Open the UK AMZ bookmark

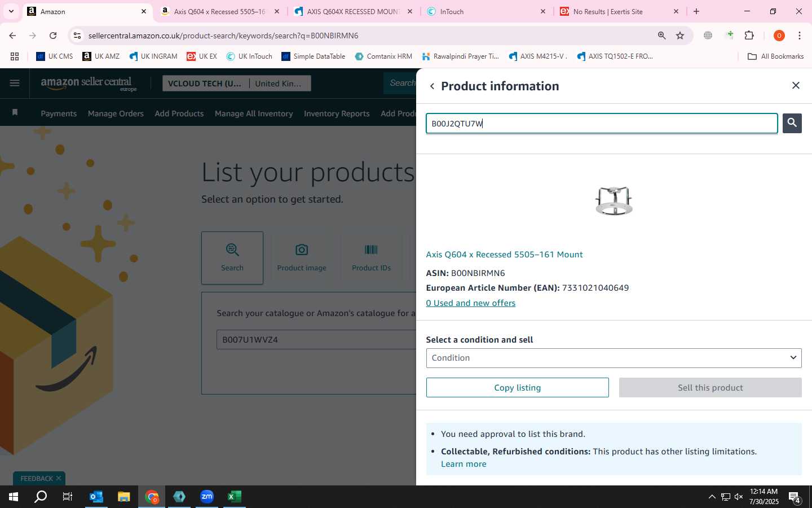click(x=101, y=56)
